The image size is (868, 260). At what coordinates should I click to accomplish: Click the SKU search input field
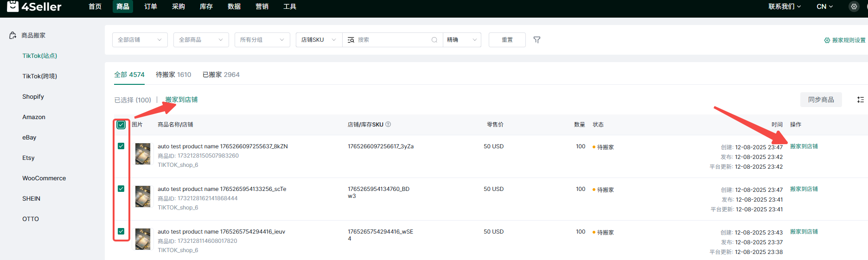[x=392, y=40]
